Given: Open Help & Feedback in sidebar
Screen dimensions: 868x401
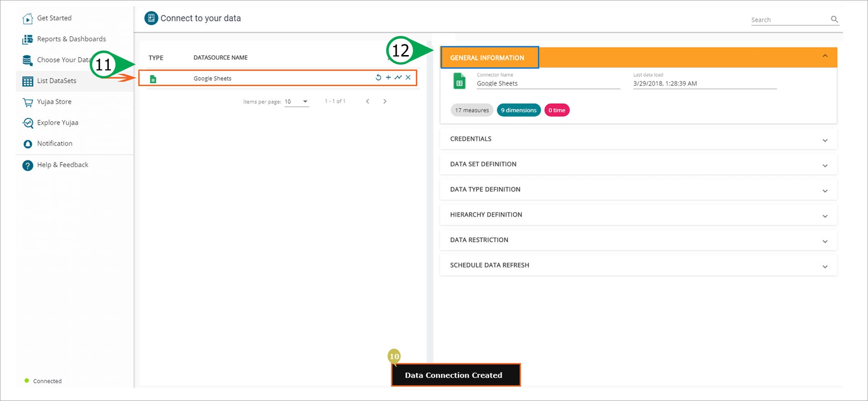Looking at the screenshot, I should coord(62,165).
